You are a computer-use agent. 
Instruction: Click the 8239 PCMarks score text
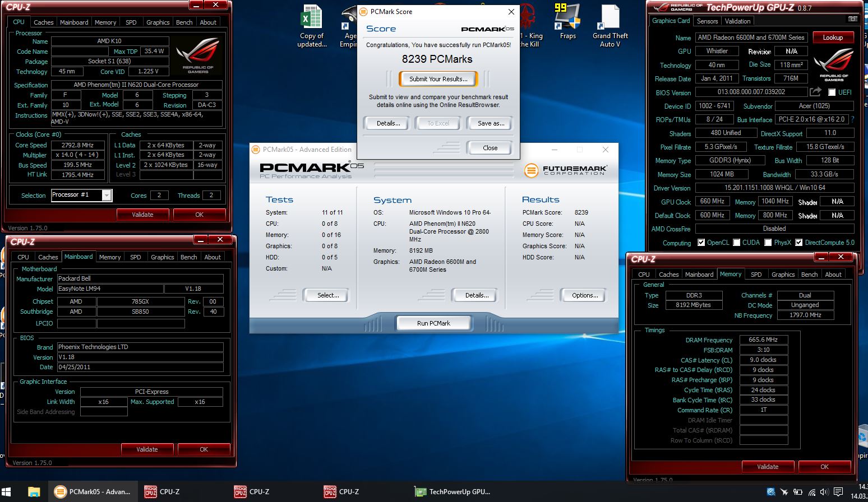point(437,59)
